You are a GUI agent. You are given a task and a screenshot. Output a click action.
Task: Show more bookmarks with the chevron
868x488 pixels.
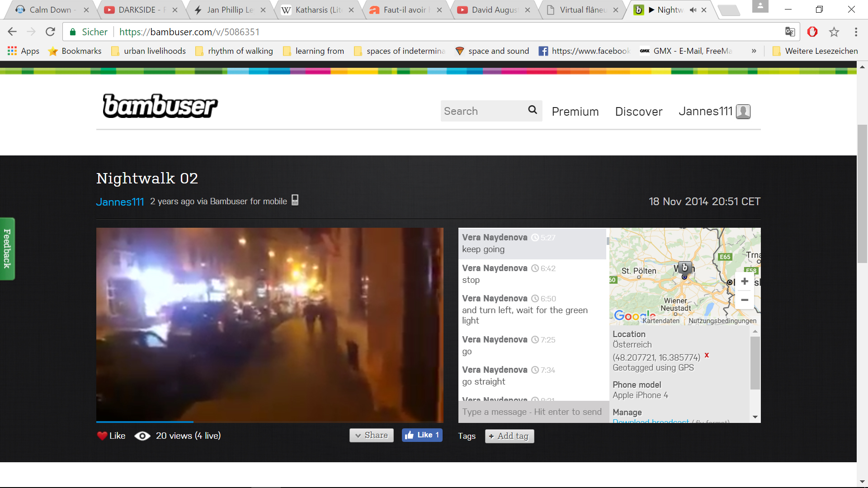pyautogui.click(x=754, y=51)
